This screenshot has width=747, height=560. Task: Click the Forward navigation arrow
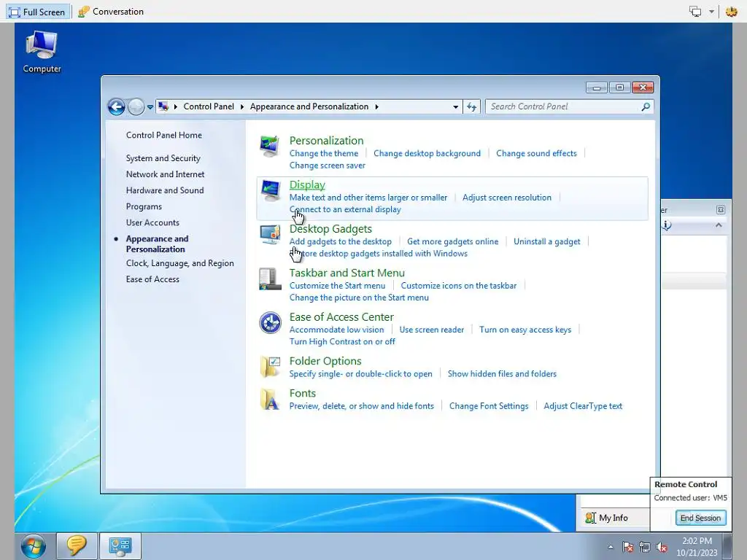coord(136,106)
